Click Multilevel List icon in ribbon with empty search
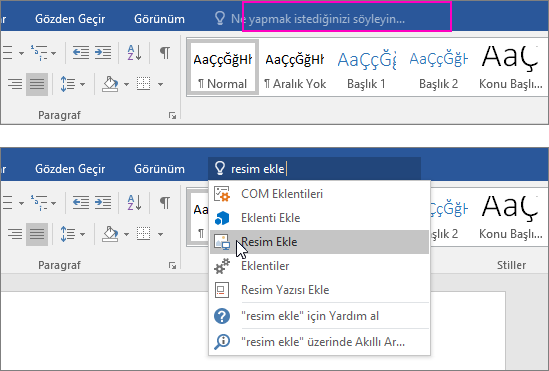The width and height of the screenshot is (549, 371). coord(39,53)
